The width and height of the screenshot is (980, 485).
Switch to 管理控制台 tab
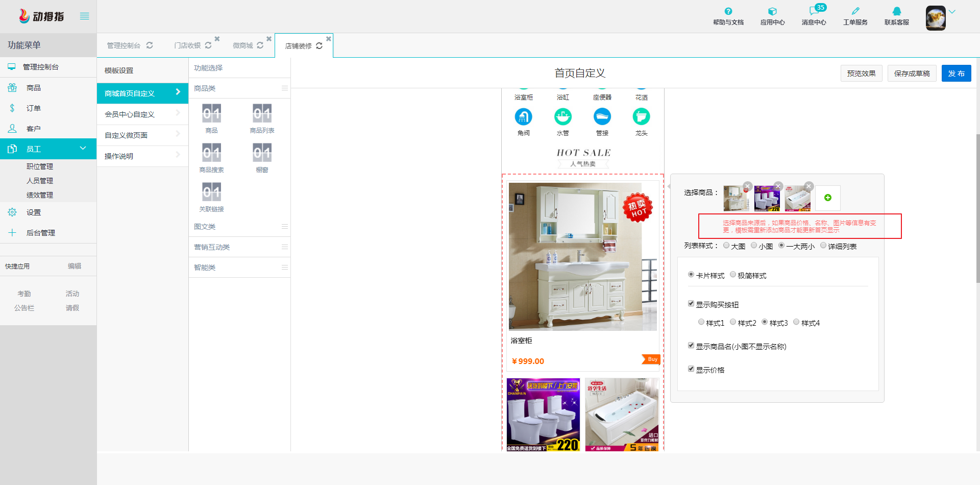(x=124, y=45)
